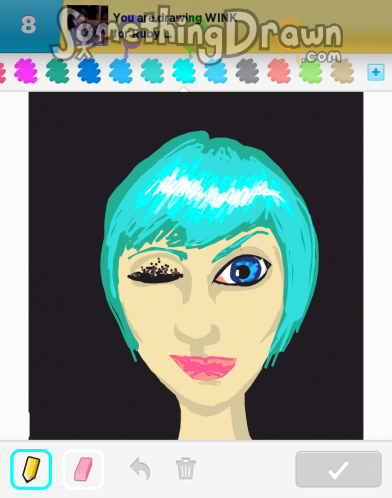Add more colors with the plus button
Image resolution: width=392 pixels, height=498 pixels.
pos(376,72)
